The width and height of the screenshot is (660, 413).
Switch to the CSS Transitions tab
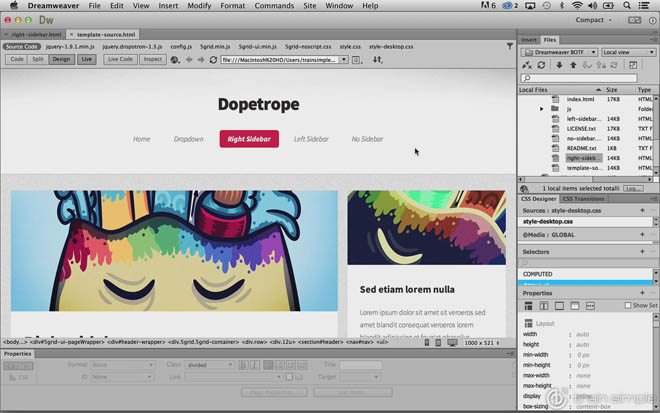click(583, 199)
